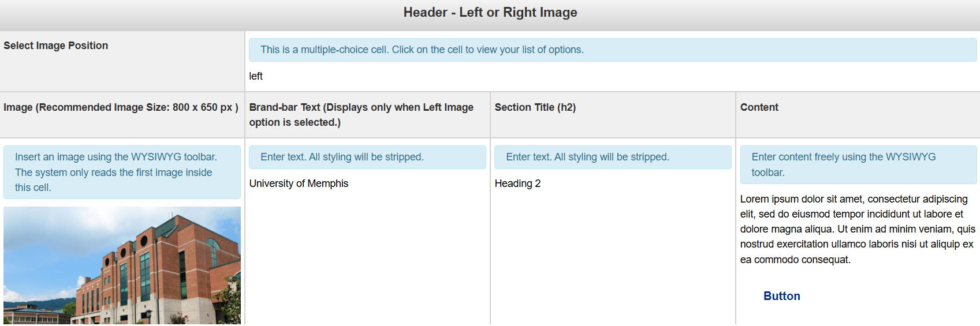This screenshot has height=326, width=980.
Task: Click the blank area below "Heading 2"
Action: (x=612, y=260)
